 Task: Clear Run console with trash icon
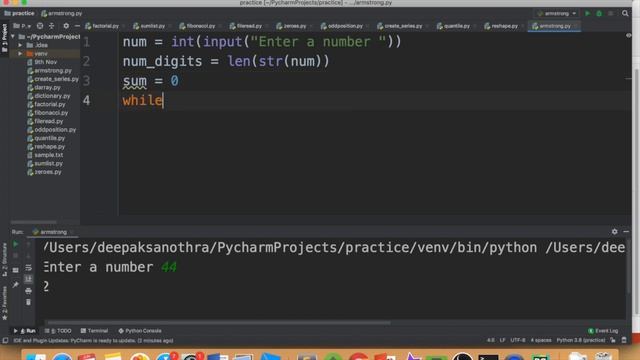tap(28, 302)
